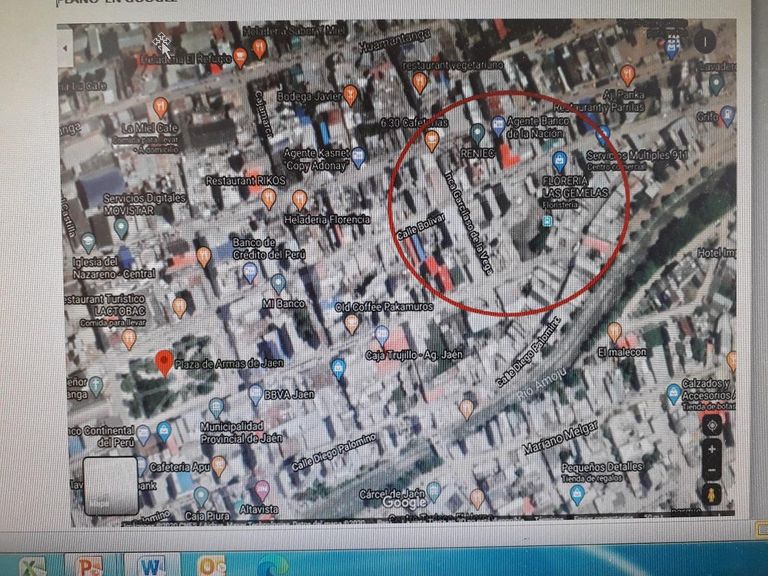Click the Mariano Melgar street label
Screen dimensions: 768x576
(x=561, y=437)
